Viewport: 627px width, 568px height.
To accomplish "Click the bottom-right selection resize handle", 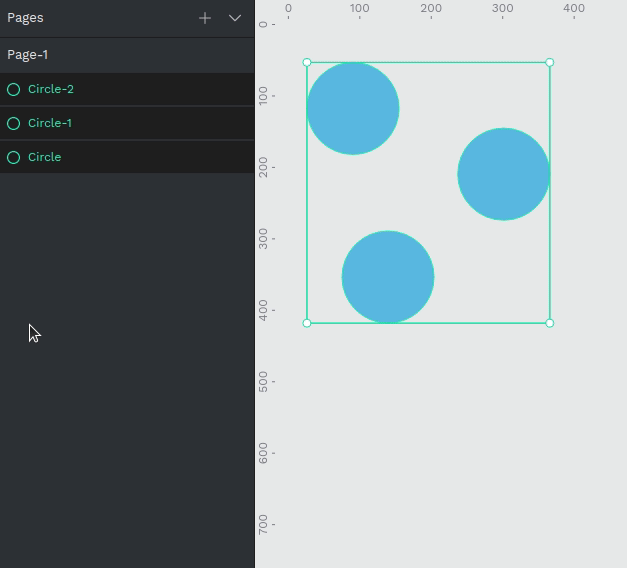I will (x=550, y=323).
